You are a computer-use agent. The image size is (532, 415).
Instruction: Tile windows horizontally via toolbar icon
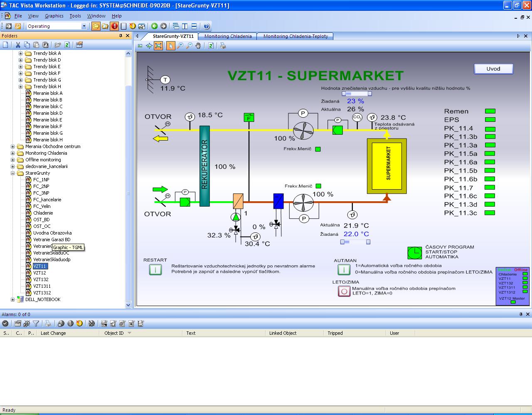pos(194,26)
